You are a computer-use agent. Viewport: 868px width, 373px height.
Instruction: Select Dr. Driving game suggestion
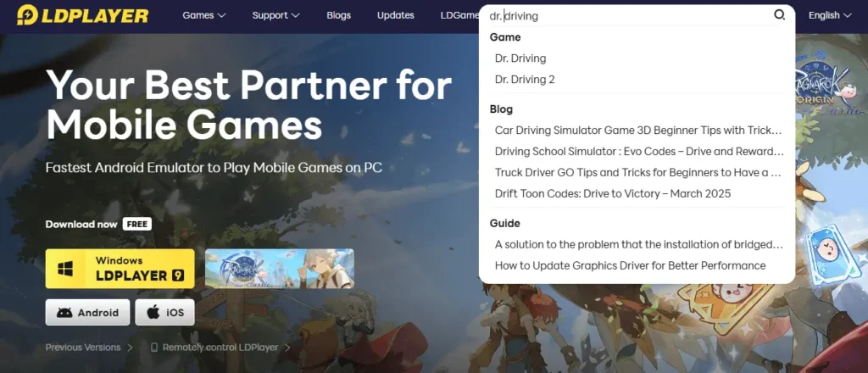[520, 58]
